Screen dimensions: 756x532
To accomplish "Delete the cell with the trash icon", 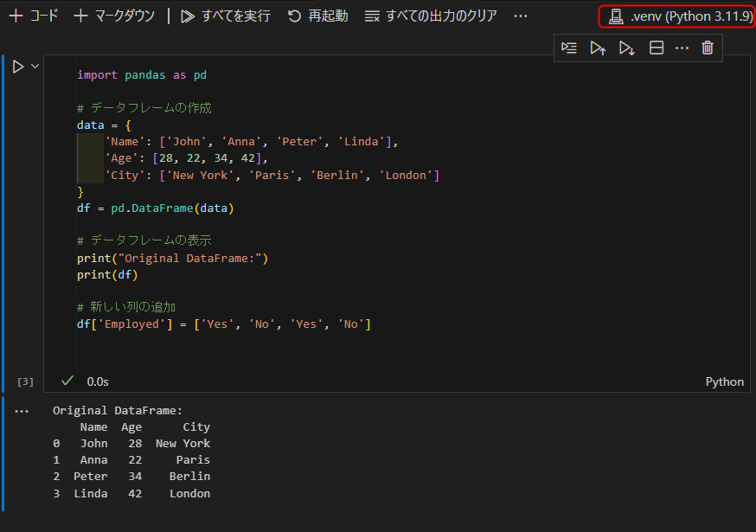I will pos(708,48).
